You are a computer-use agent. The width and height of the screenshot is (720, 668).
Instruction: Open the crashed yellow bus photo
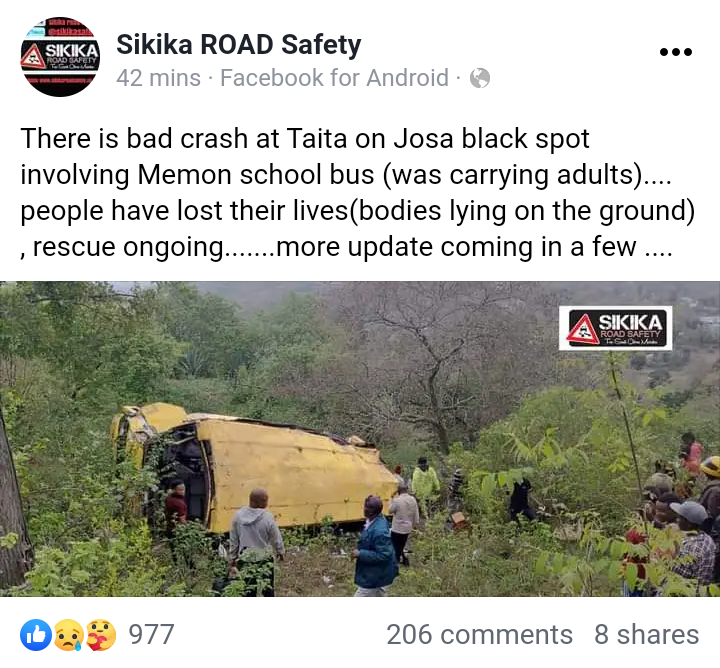pos(360,439)
